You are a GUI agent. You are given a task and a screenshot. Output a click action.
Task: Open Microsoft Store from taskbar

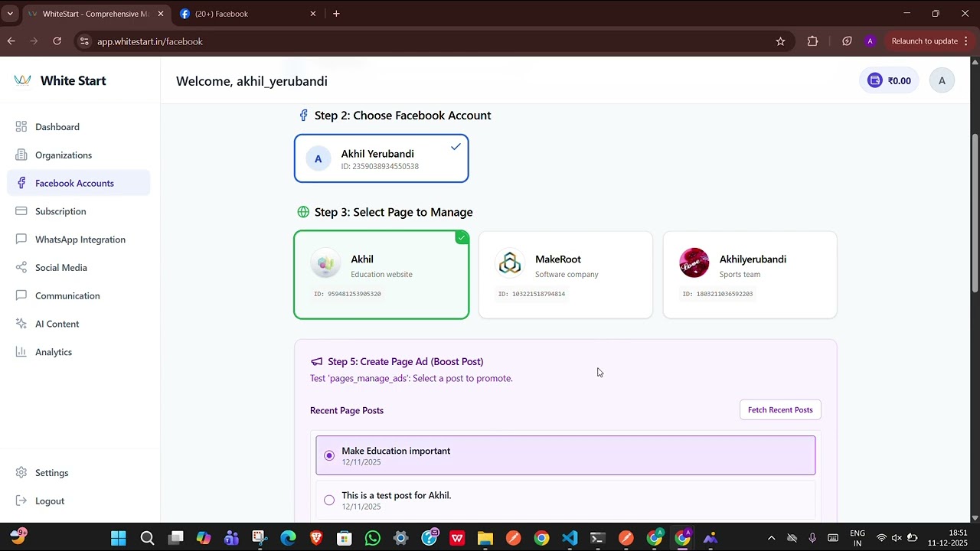click(x=345, y=538)
